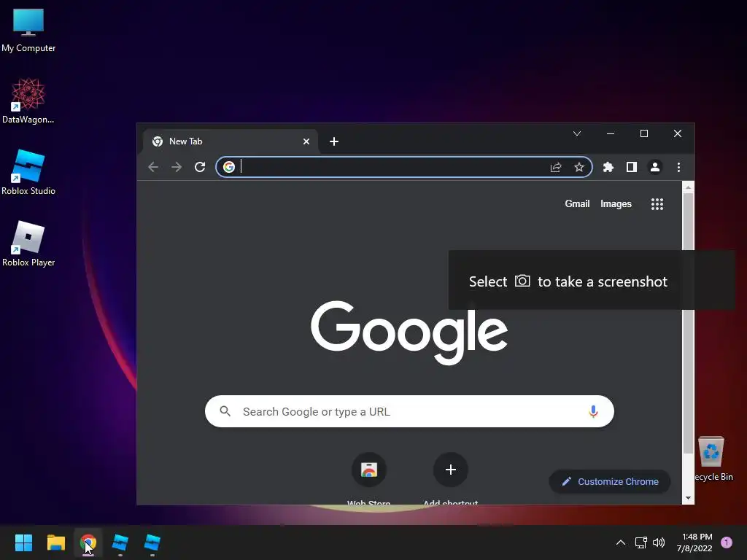Open File Explorer from the taskbar

click(x=55, y=542)
